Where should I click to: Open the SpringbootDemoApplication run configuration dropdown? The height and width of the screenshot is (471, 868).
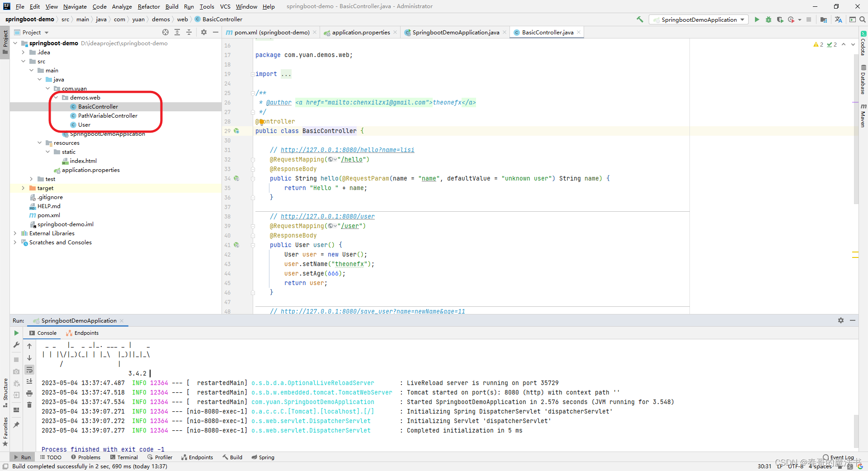click(x=698, y=19)
